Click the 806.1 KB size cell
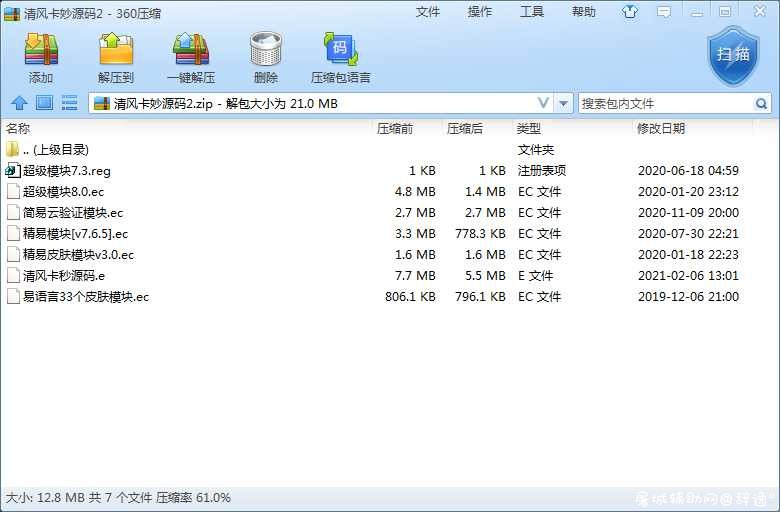The width and height of the screenshot is (780, 512). [x=410, y=297]
